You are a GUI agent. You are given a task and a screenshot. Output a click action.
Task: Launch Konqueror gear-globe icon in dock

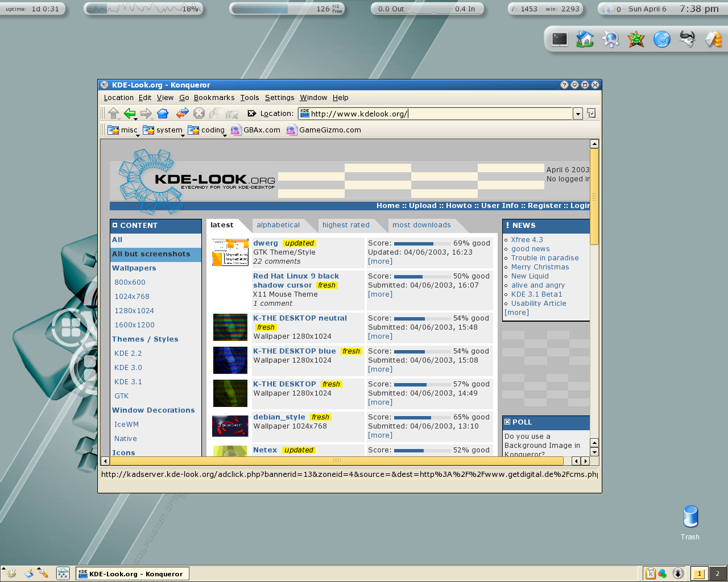[x=611, y=39]
